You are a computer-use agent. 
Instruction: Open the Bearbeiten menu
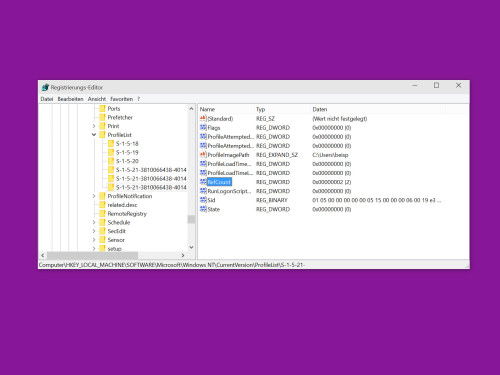coord(70,99)
